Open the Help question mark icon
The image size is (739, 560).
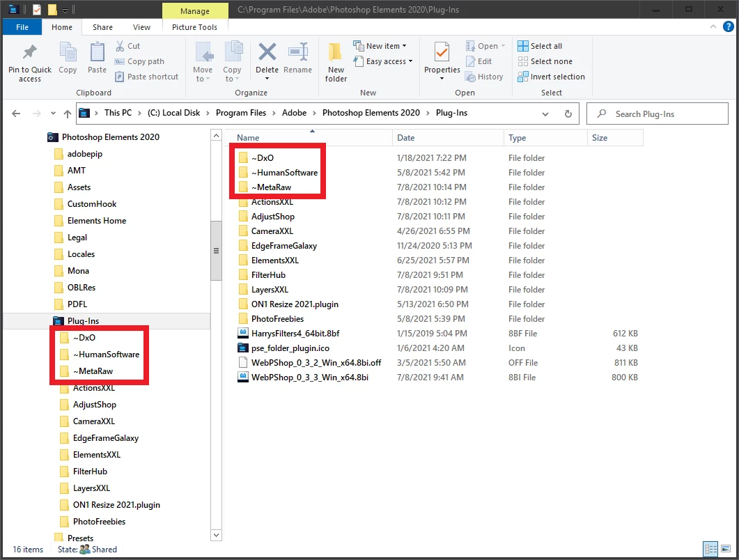point(728,27)
